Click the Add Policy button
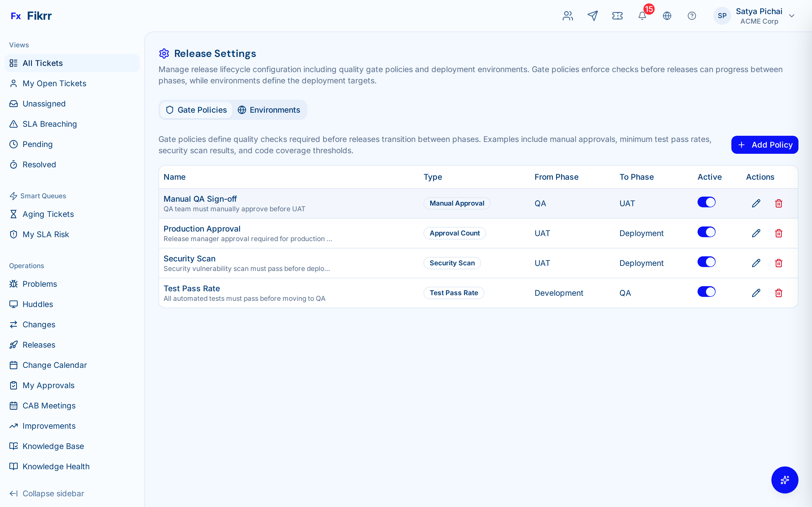The image size is (812, 507). tap(765, 144)
